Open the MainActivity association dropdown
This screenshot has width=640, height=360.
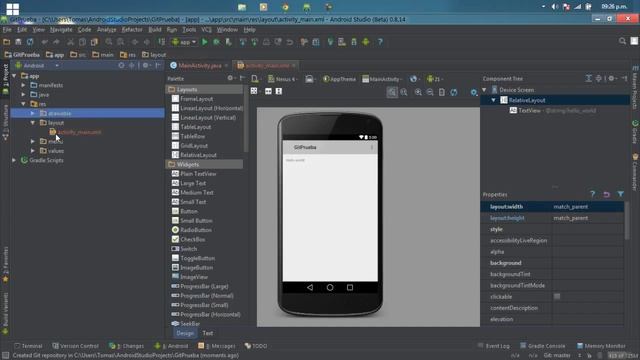click(382, 79)
